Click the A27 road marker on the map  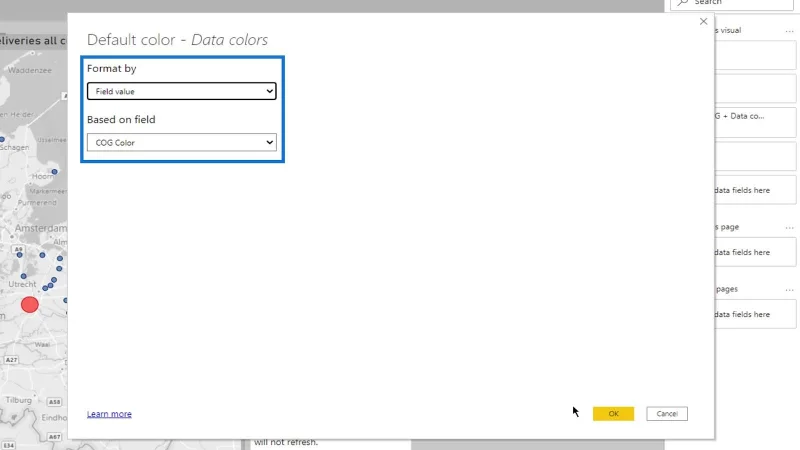tap(11, 360)
